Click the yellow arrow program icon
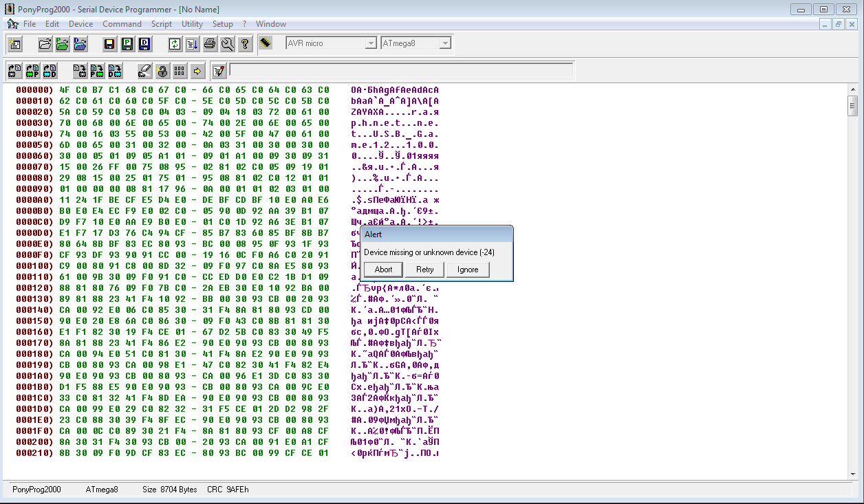This screenshot has width=864, height=504. (x=197, y=70)
